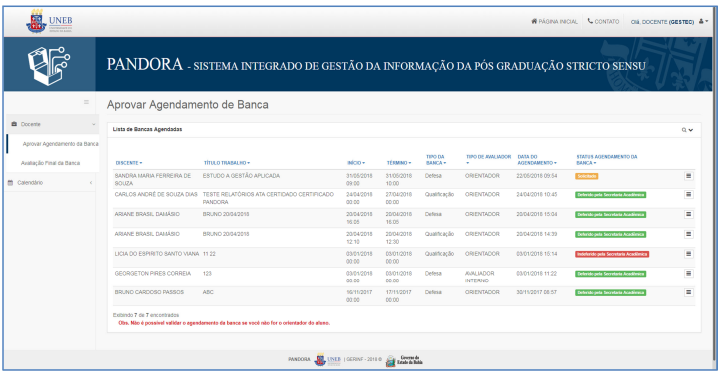Sort by Discente column
Viewport: 720px width, 372px height.
[x=129, y=163]
